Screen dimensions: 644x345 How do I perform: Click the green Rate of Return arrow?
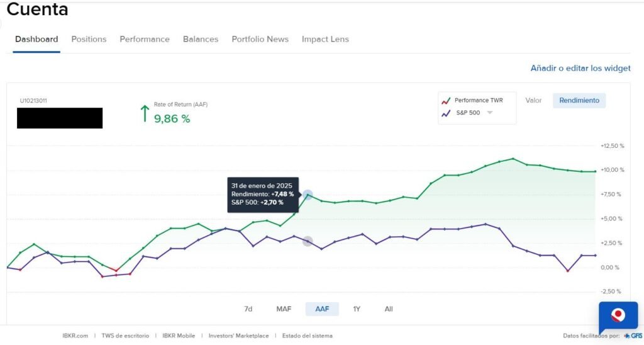[145, 113]
